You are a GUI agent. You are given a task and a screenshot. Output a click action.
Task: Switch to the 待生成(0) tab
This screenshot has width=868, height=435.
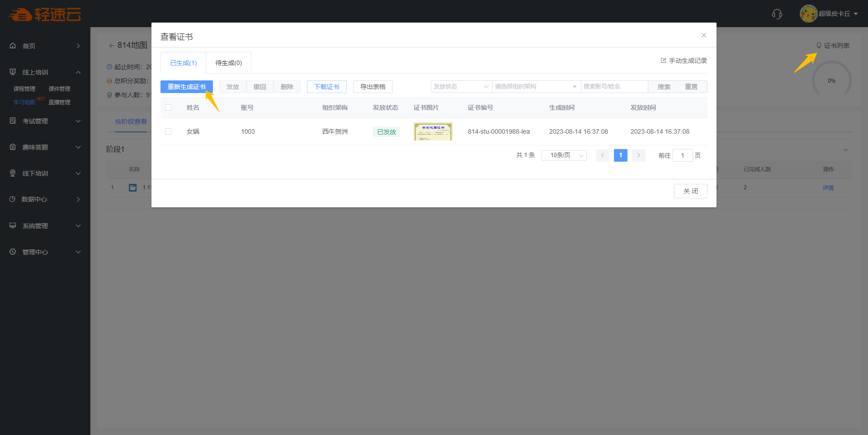click(x=228, y=63)
